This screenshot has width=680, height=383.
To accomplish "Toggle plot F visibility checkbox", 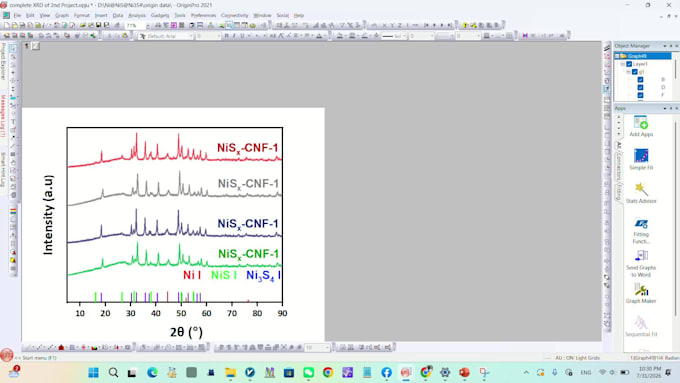I will (x=640, y=95).
